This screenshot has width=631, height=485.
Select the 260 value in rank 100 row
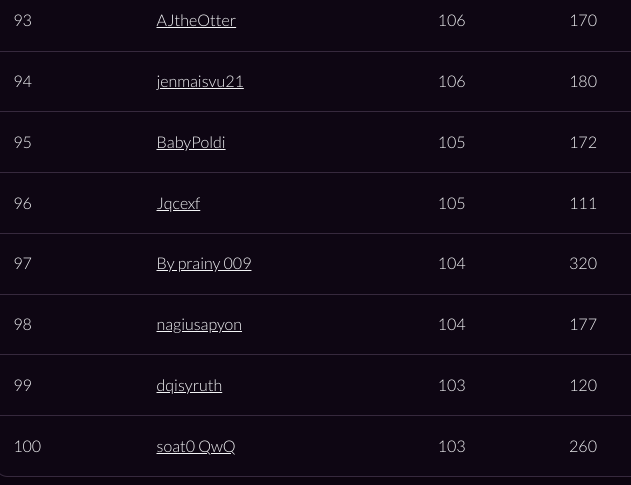coord(583,446)
